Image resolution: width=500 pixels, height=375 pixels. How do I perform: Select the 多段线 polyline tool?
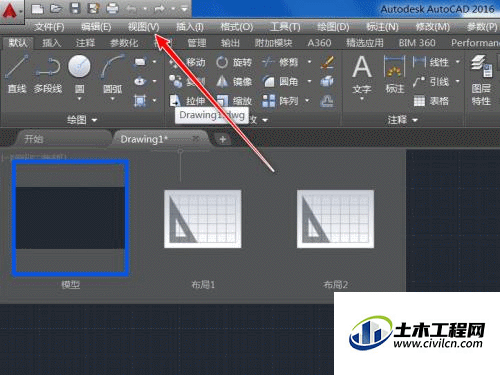48,74
